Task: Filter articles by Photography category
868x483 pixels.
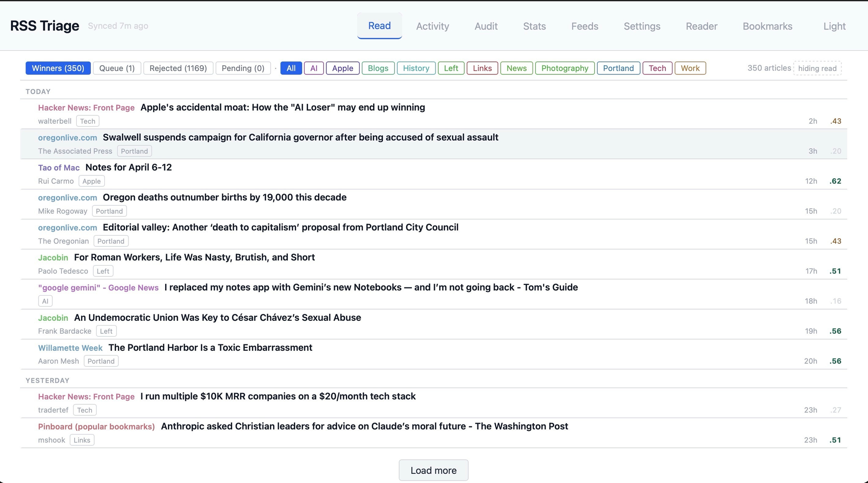Action: [x=564, y=68]
